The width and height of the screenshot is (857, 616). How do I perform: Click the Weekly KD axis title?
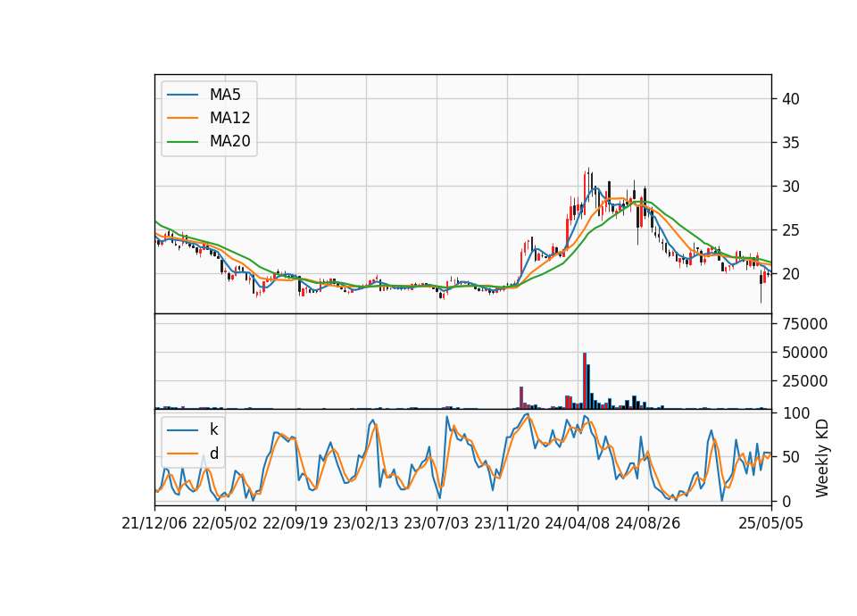[821, 458]
